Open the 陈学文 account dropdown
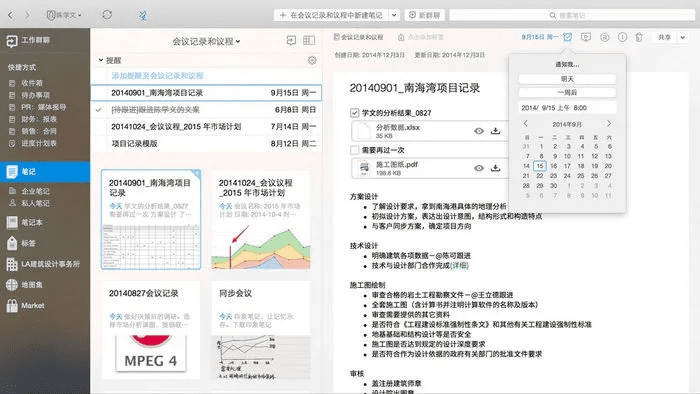This screenshot has height=394, width=700. click(x=64, y=15)
